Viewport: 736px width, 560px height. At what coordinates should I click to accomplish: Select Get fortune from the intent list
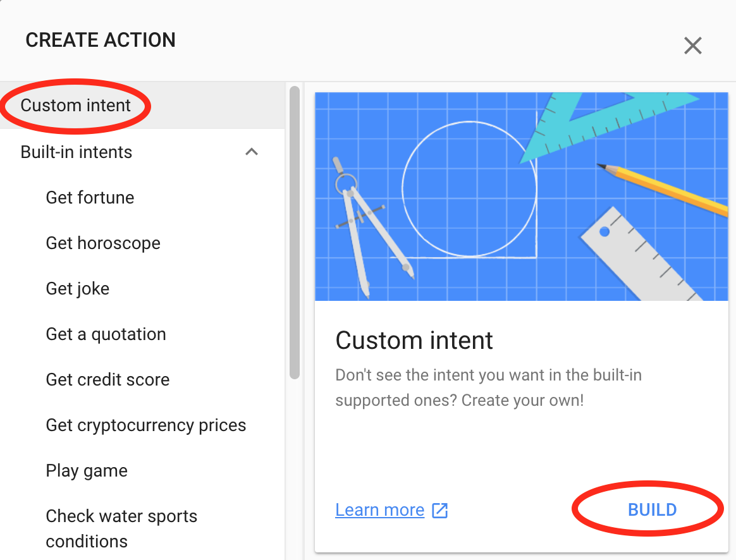(x=90, y=197)
